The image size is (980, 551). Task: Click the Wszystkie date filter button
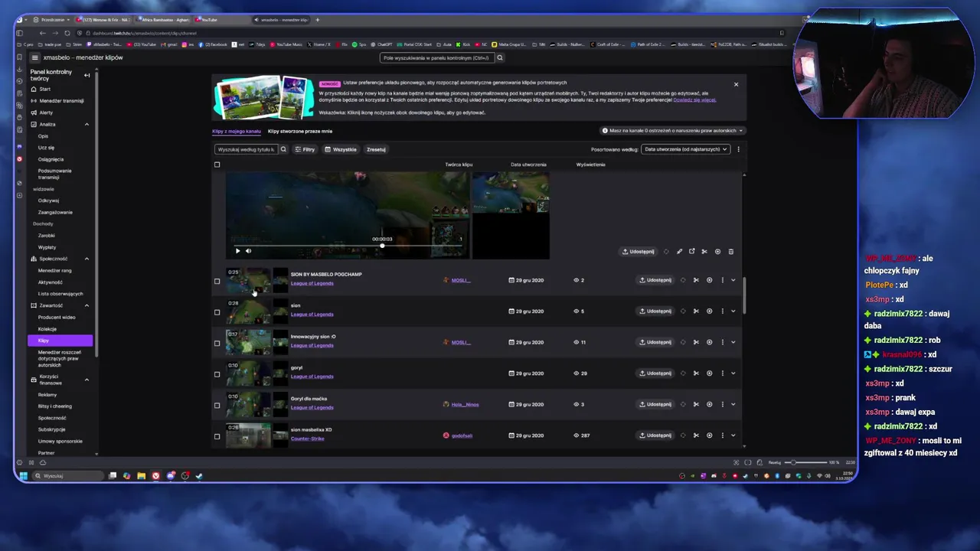coord(341,149)
